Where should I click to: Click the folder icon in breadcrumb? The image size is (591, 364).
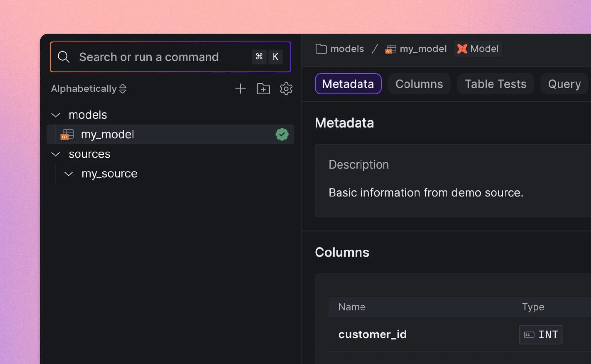[x=321, y=49]
